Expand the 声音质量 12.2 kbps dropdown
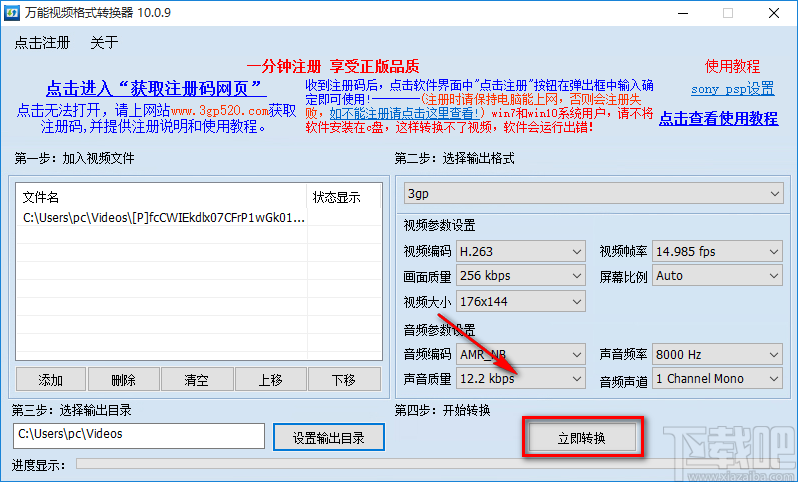The height and width of the screenshot is (482, 798). 521,379
